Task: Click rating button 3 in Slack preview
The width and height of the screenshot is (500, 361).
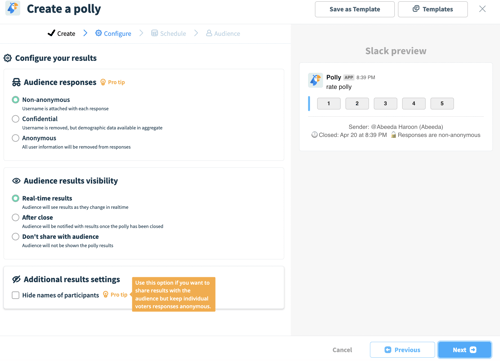Action: 385,103
